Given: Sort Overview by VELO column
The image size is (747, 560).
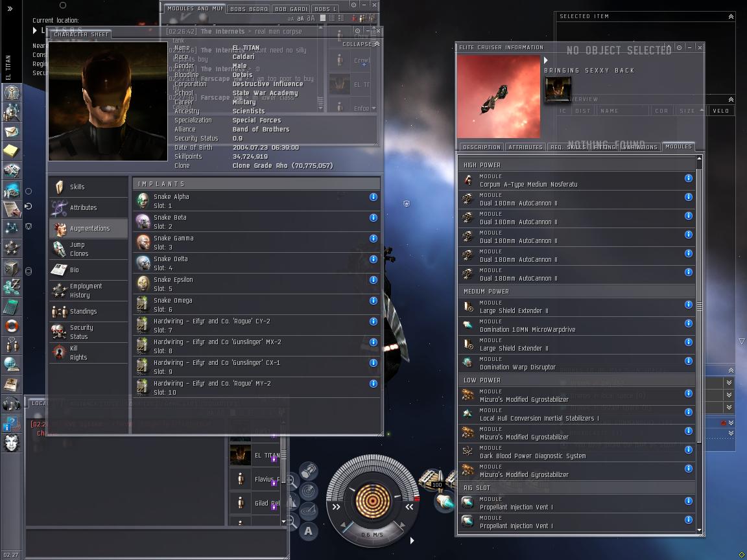Looking at the screenshot, I should coord(721,111).
